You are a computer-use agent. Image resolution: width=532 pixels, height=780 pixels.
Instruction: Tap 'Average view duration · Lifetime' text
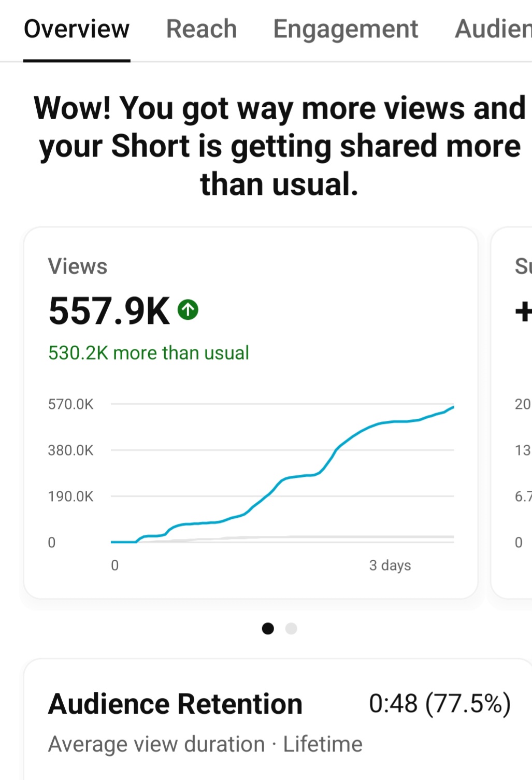point(206,744)
